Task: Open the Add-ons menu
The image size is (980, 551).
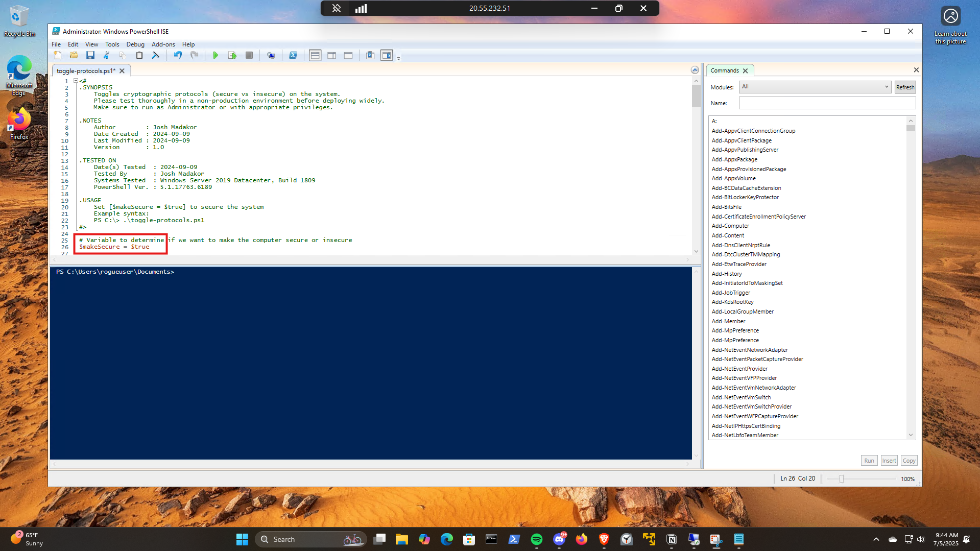Action: point(163,44)
